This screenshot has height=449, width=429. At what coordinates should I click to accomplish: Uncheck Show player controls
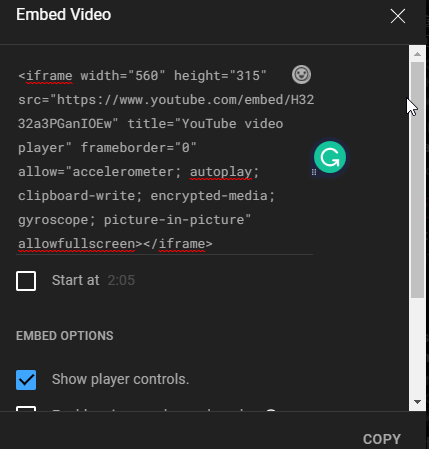point(26,380)
